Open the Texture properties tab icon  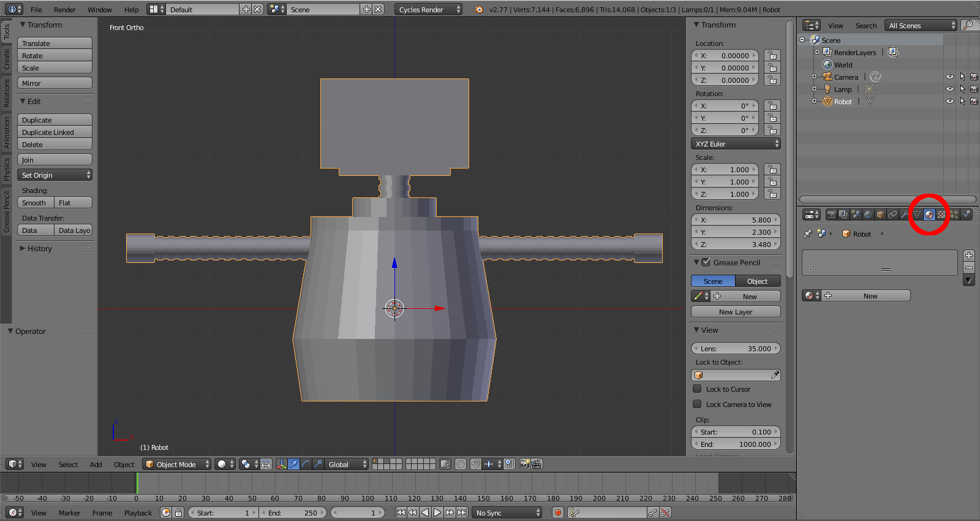[941, 215]
